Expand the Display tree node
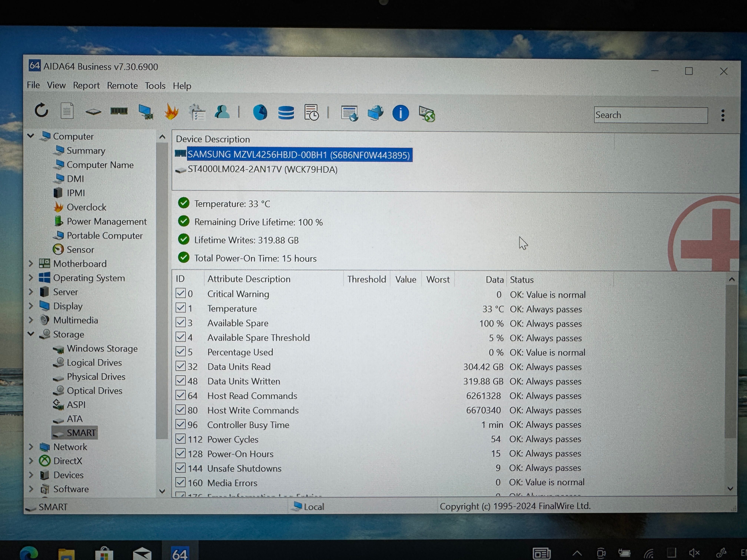This screenshot has width=747, height=560. point(31,306)
